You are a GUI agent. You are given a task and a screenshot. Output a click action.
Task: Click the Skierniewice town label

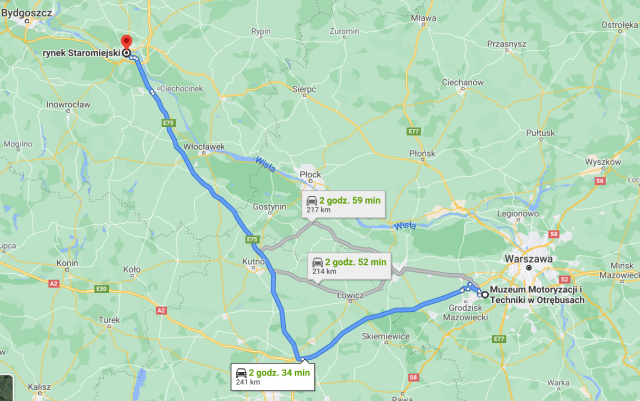[386, 336]
